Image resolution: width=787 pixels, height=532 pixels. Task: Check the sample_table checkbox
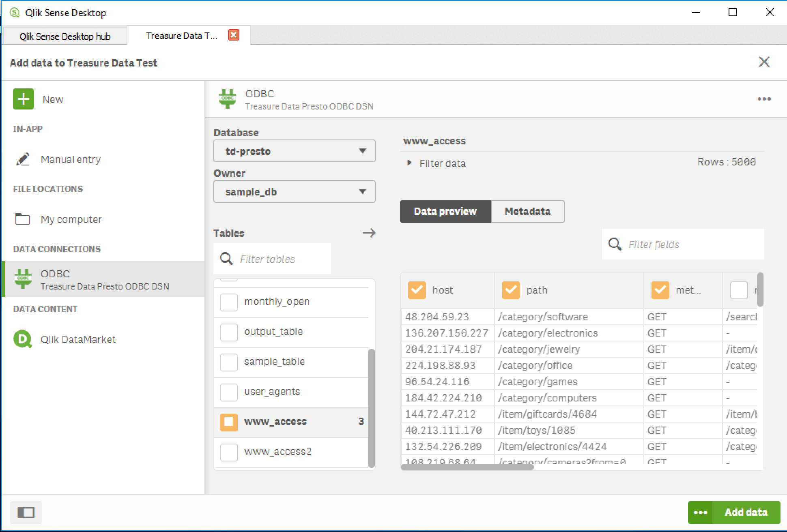click(x=229, y=363)
